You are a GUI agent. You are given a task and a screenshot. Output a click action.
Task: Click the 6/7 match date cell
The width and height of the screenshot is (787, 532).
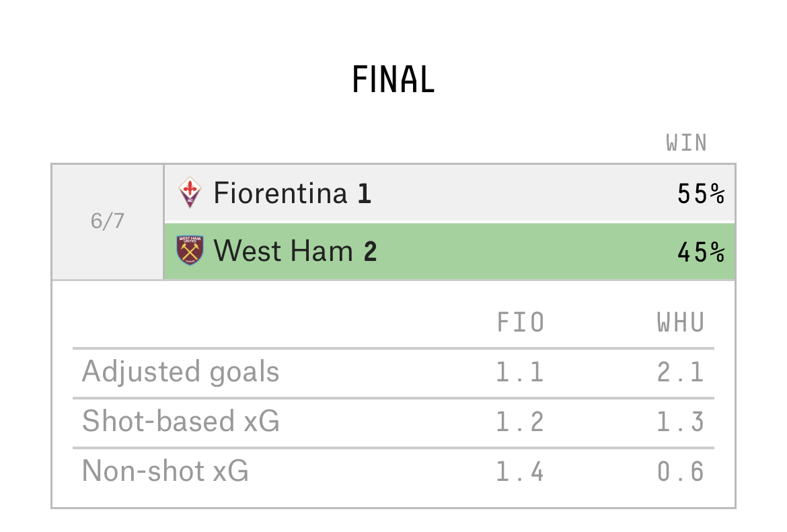(x=108, y=221)
